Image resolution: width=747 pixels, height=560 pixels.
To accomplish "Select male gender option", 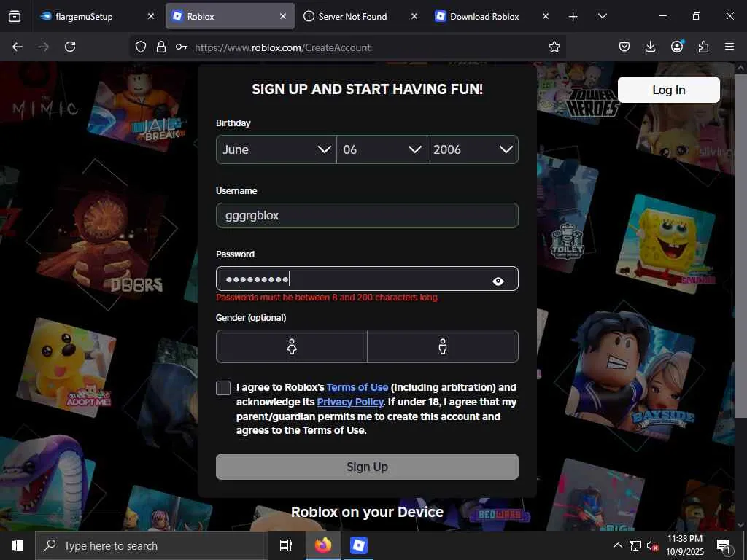I will click(x=443, y=346).
